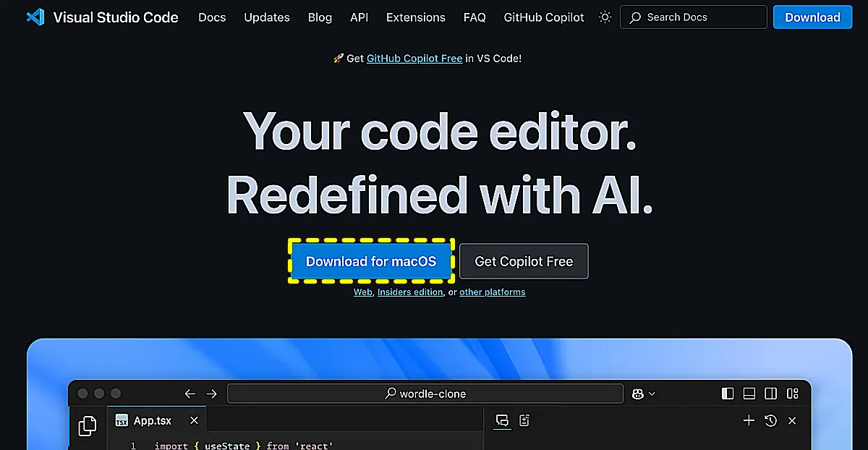The height and width of the screenshot is (450, 868).
Task: Click Download for macOS
Action: point(371,261)
